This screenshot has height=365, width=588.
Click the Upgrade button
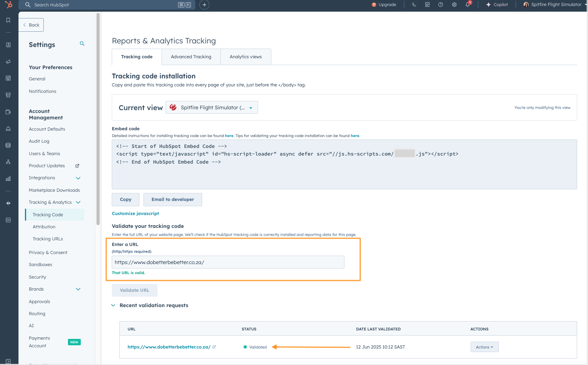pyautogui.click(x=384, y=5)
